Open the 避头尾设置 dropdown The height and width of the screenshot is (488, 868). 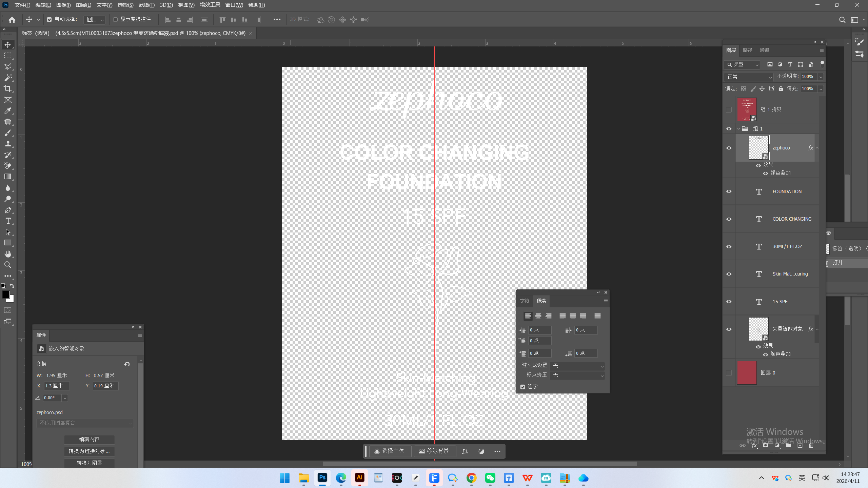click(577, 366)
